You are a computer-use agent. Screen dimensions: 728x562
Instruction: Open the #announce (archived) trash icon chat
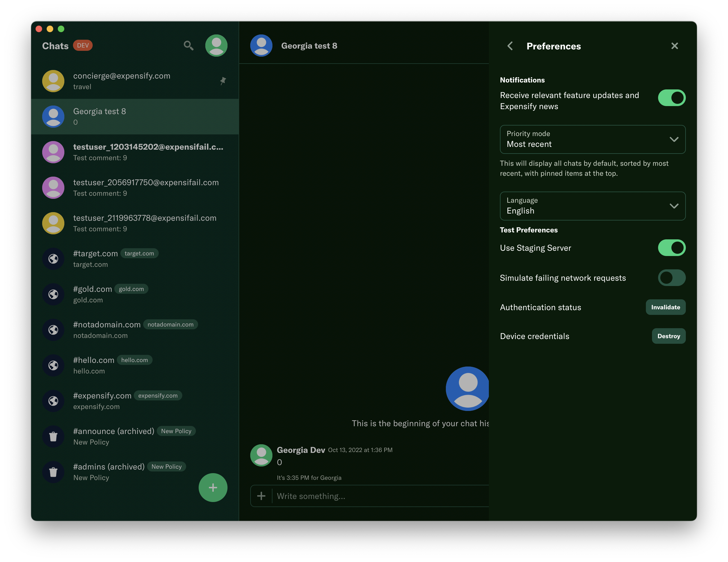53,436
